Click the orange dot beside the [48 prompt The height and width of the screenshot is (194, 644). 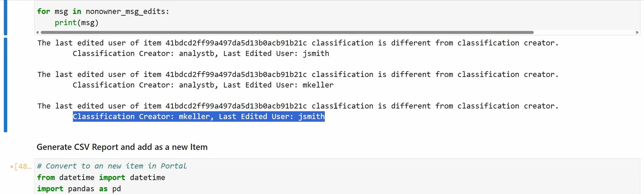coord(12,167)
